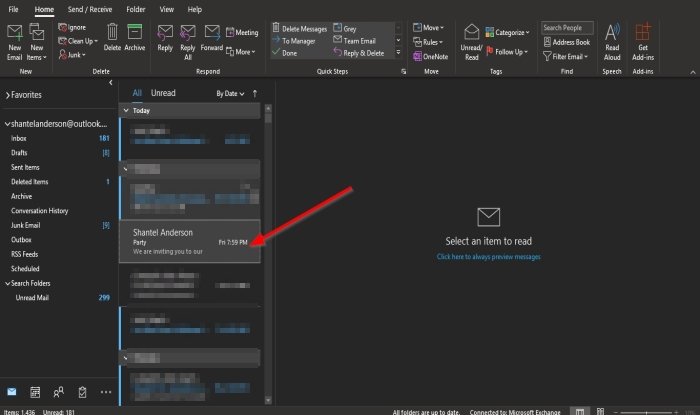Viewport: 700px width, 415px height.
Task: Forward the selected email
Action: (x=212, y=38)
